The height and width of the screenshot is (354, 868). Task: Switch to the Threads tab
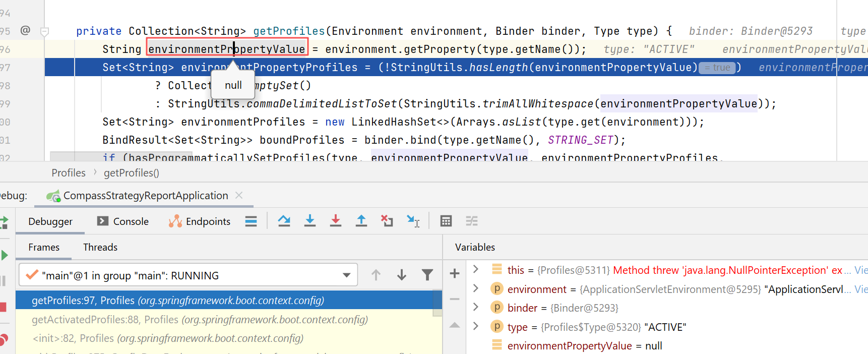pos(100,247)
